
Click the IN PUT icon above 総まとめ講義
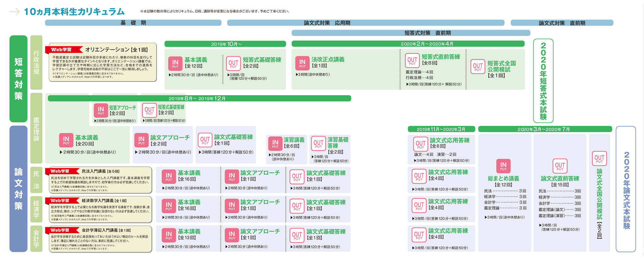coord(503,166)
